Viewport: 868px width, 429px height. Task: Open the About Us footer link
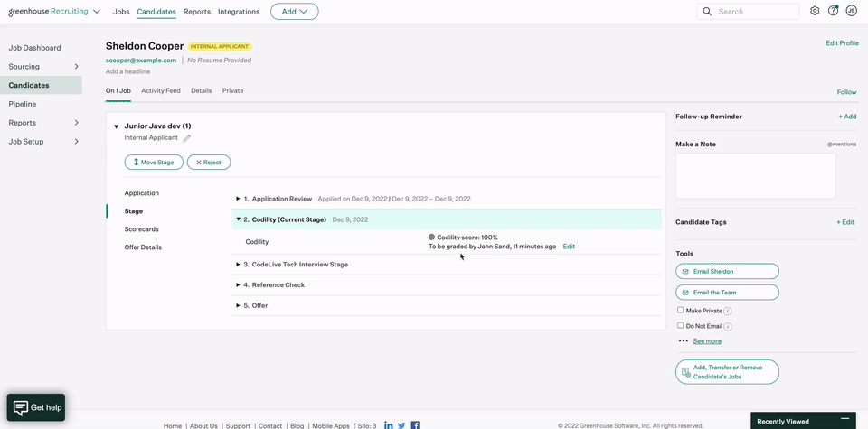[x=203, y=425]
